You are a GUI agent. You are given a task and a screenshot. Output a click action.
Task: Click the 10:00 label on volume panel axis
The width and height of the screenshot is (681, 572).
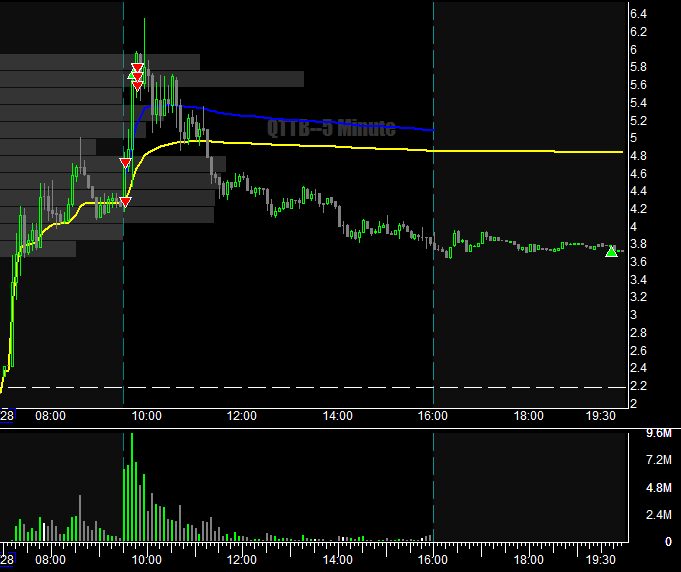[146, 560]
